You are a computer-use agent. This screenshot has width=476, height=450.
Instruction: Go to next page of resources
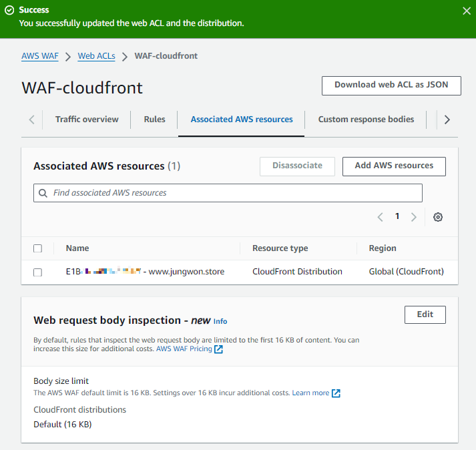click(413, 217)
